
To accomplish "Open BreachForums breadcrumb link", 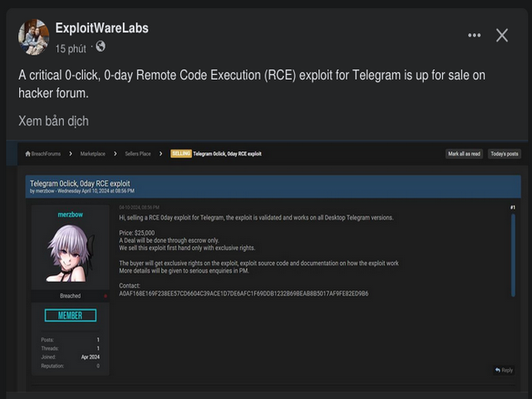I will point(46,154).
